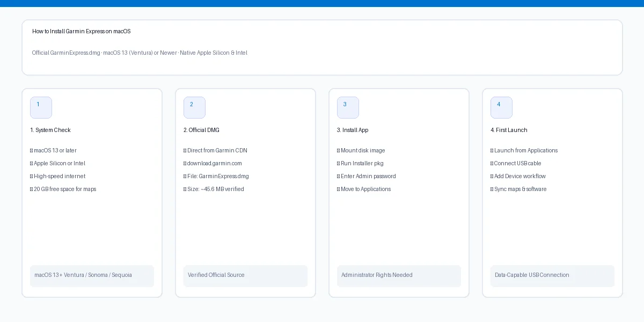Select the '1. System Check' heading
Image resolution: width=644 pixels, height=322 pixels.
pos(50,130)
